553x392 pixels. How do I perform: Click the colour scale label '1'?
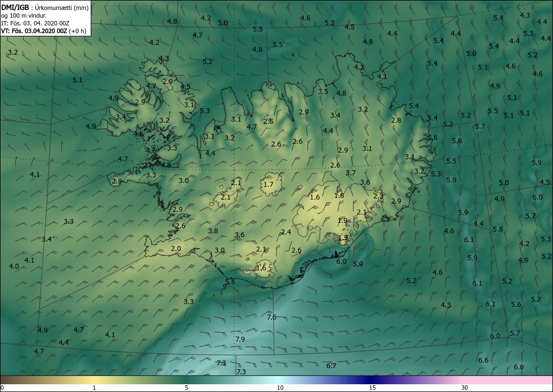point(94,388)
